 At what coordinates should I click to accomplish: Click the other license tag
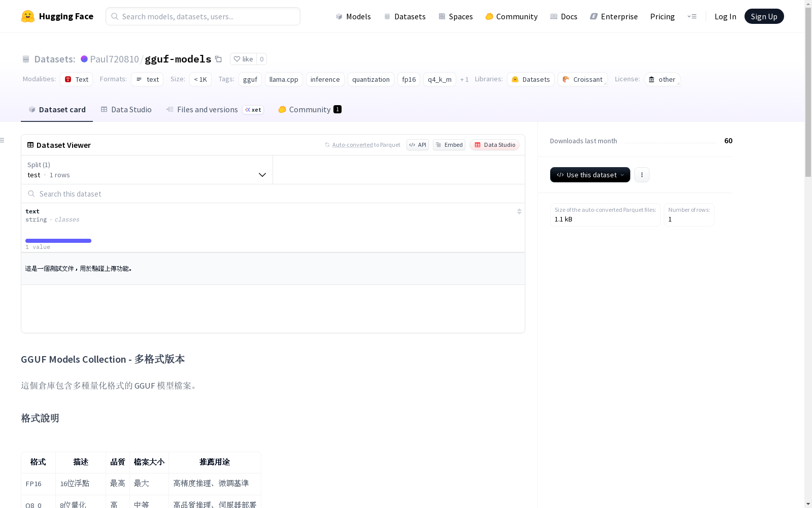click(662, 79)
